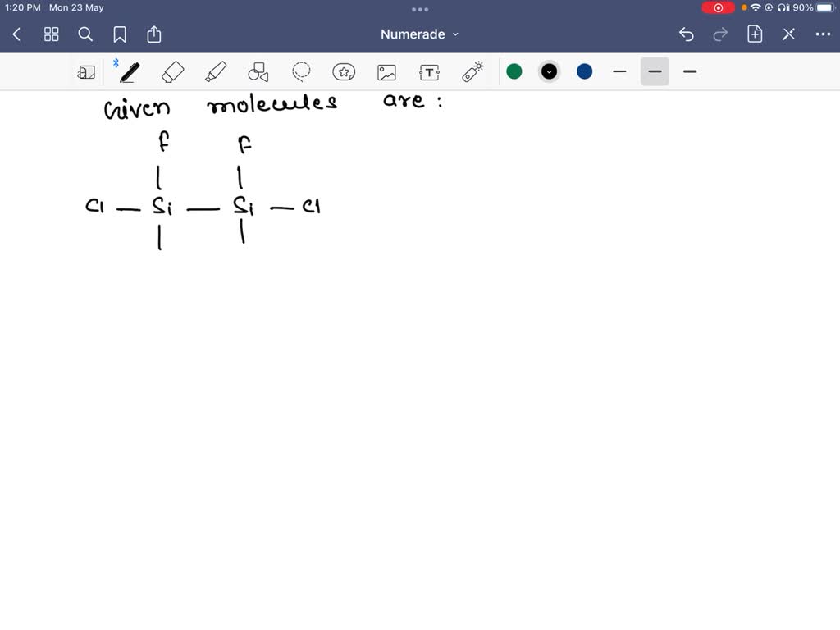The width and height of the screenshot is (840, 630).
Task: Open the black ink color options
Action: coord(549,71)
